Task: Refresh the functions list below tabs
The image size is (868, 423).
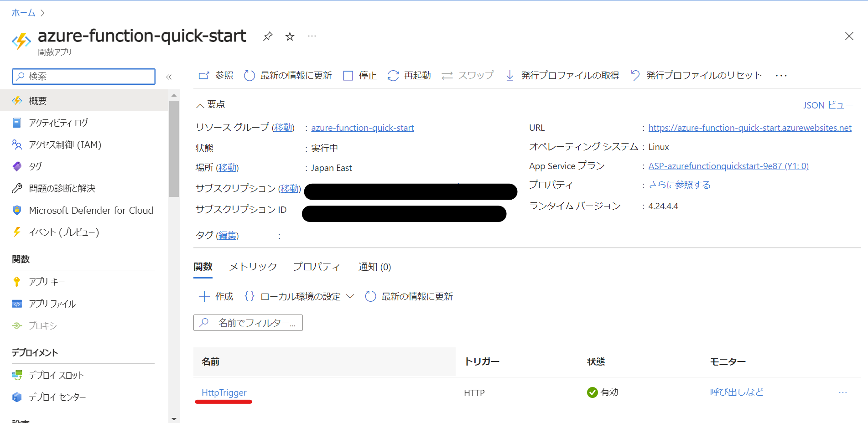Action: click(x=409, y=296)
